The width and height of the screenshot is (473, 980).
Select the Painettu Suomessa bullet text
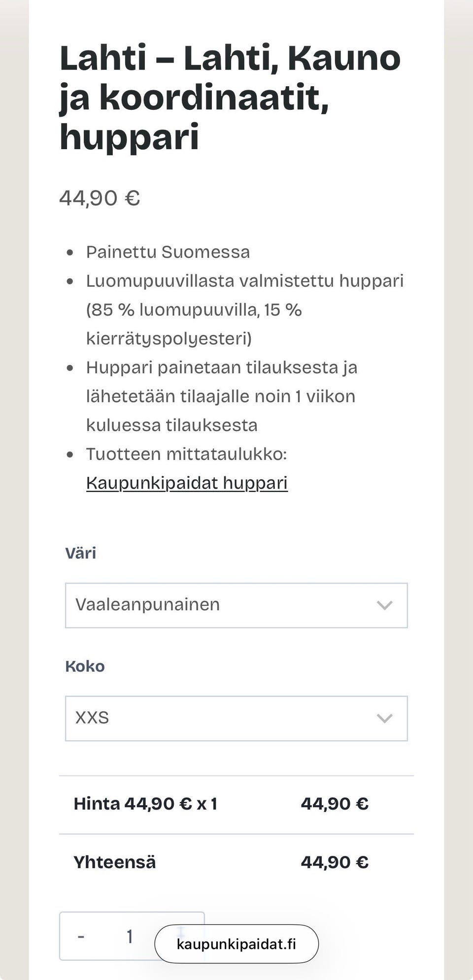[x=169, y=252]
